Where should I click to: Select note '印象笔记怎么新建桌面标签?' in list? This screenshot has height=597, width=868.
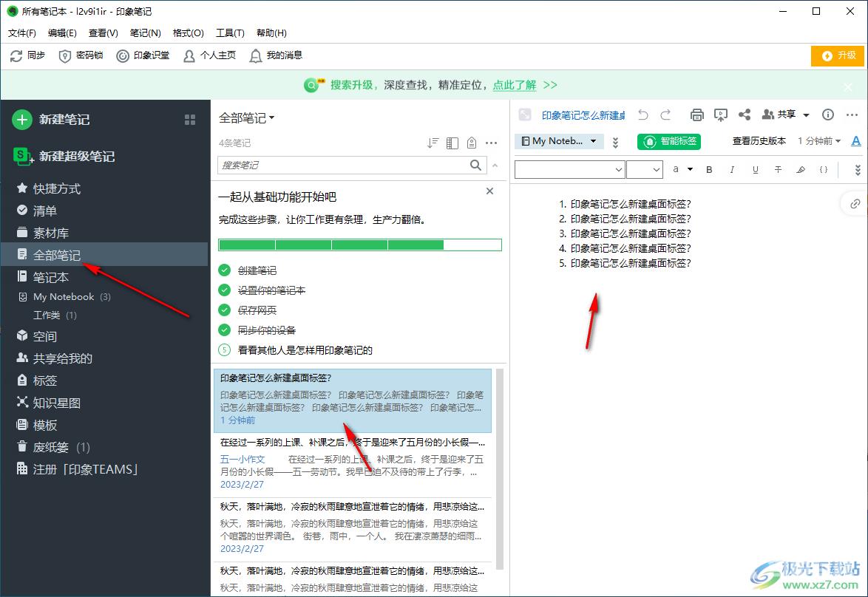pos(353,400)
